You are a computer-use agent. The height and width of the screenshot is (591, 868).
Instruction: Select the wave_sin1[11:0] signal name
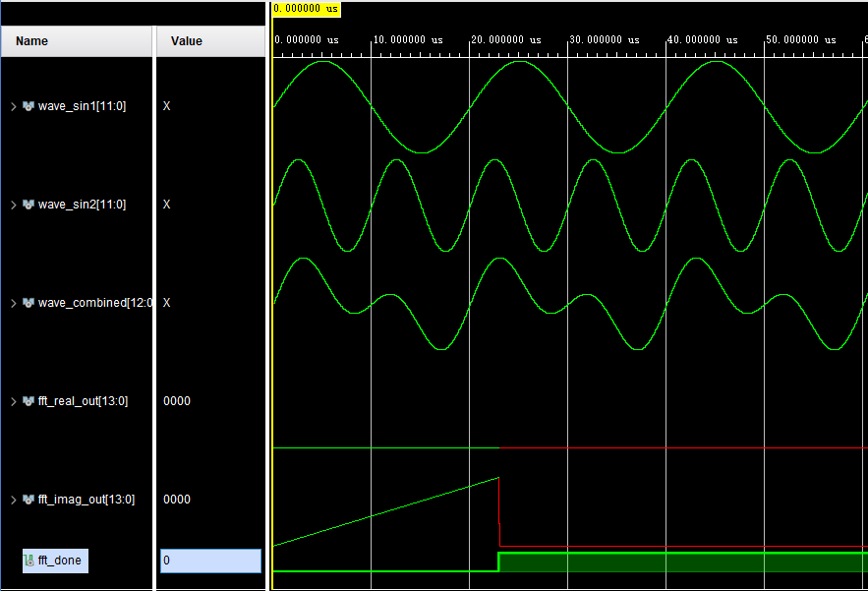[x=82, y=106]
